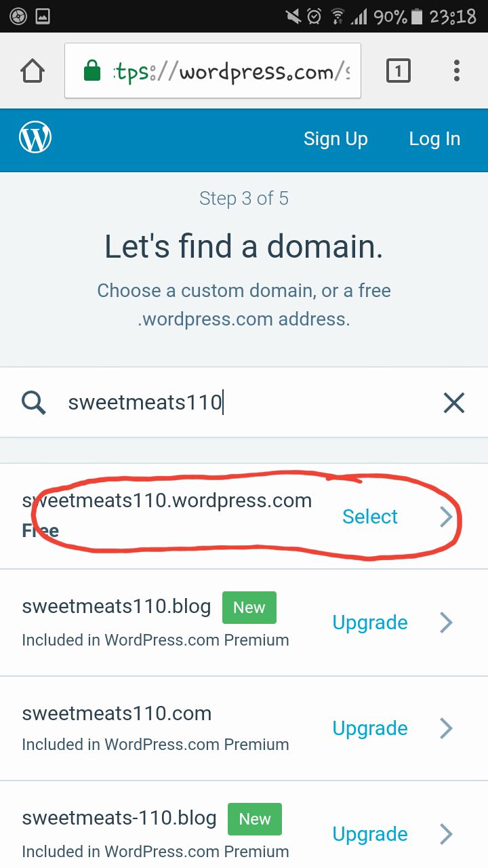Tap chevron next to sweetmeats110.wordpress.com Select
Image resolution: width=488 pixels, height=868 pixels.
point(446,517)
